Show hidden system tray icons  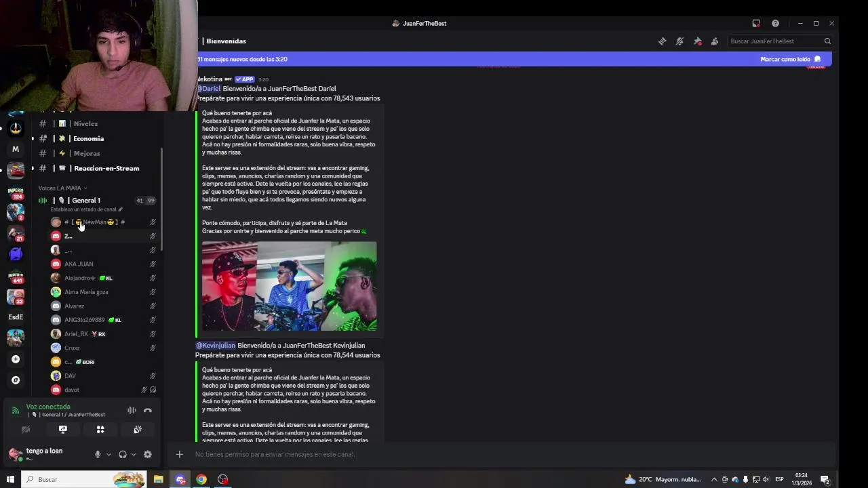[713, 479]
